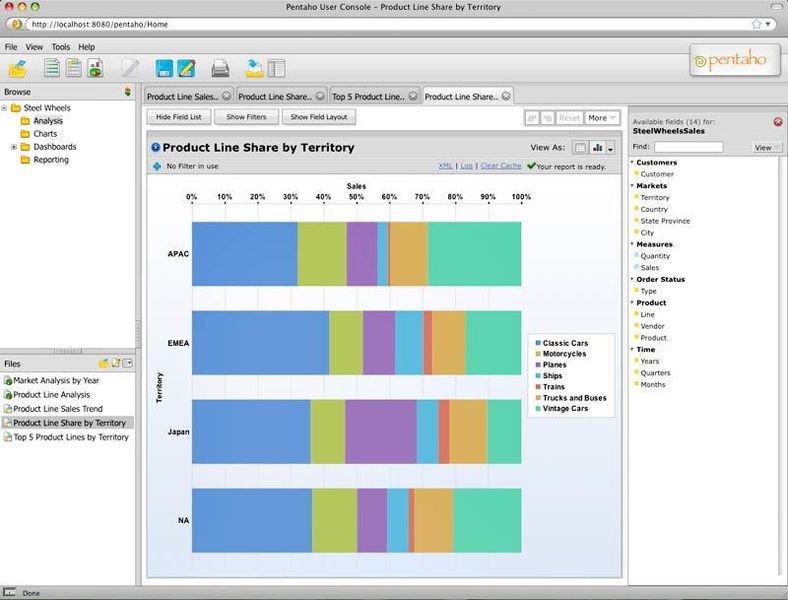Click the browser address bar
Screen dimensions: 788x600
pyautogui.click(x=387, y=24)
